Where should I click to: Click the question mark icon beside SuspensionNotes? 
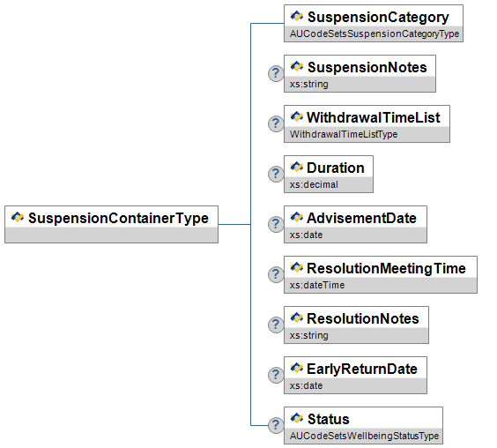(276, 73)
